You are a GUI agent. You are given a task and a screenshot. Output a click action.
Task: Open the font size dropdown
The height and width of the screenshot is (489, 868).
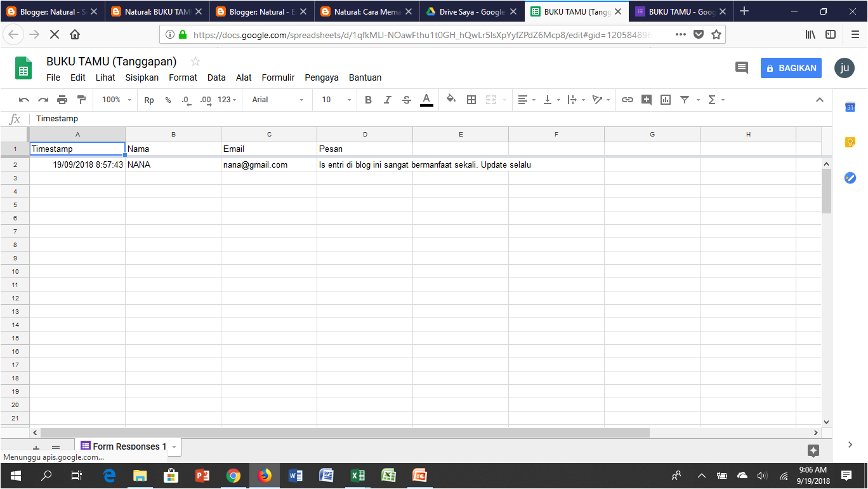334,100
